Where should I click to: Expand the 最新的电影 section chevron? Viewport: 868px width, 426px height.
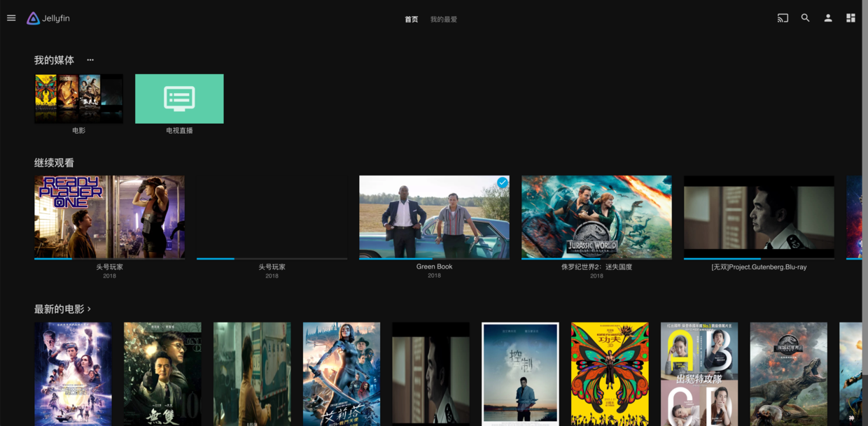point(90,309)
